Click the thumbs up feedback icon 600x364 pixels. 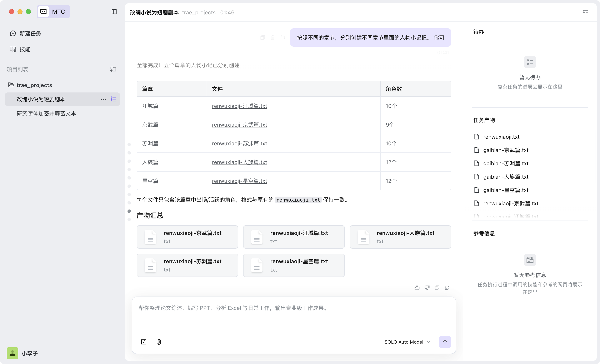[417, 288]
